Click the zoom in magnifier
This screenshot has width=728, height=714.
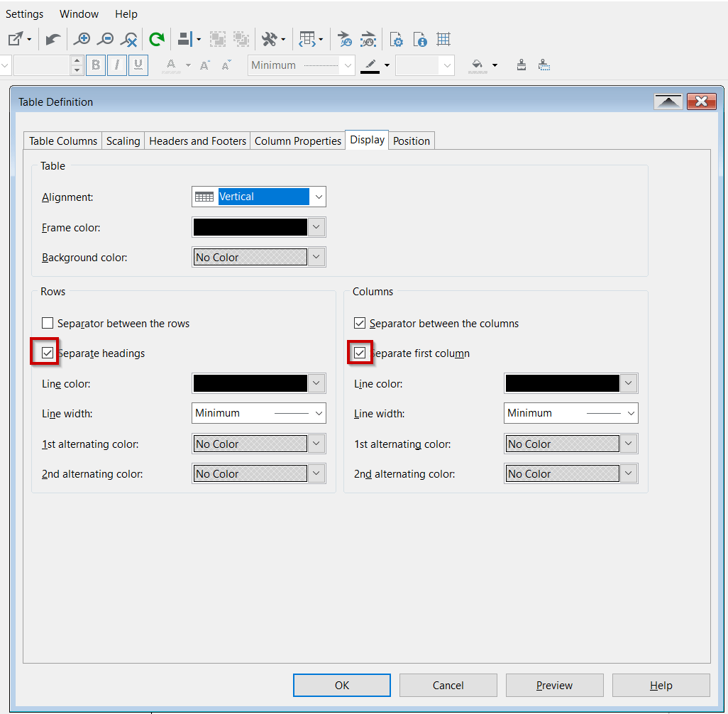[82, 39]
